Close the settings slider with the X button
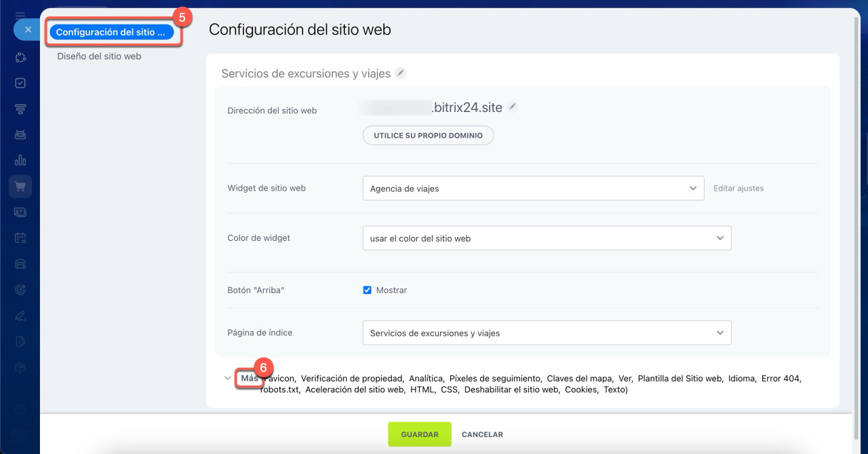The image size is (868, 454). (28, 30)
